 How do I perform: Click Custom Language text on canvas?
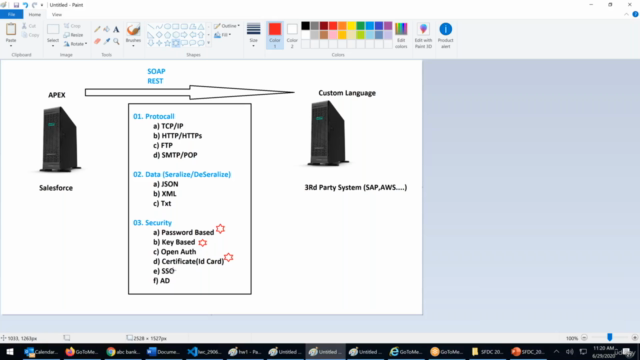347,93
